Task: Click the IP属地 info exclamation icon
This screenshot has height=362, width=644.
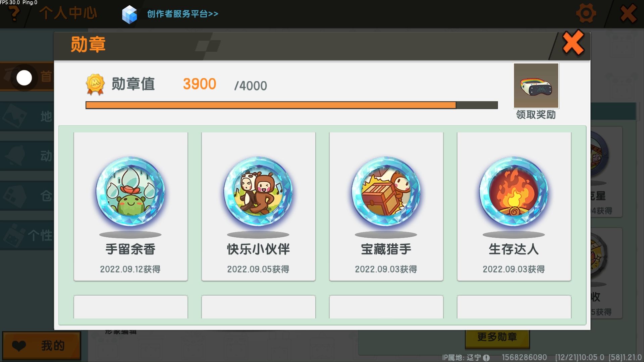Action: click(486, 358)
